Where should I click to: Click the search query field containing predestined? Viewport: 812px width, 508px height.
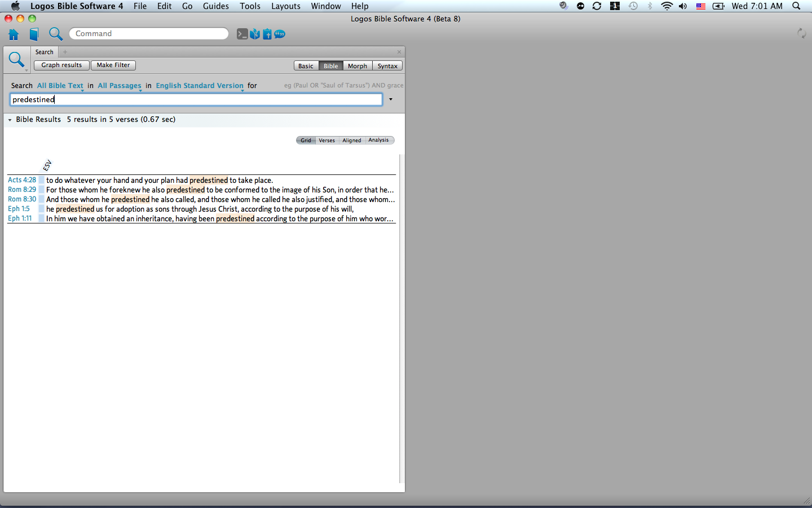coord(196,99)
